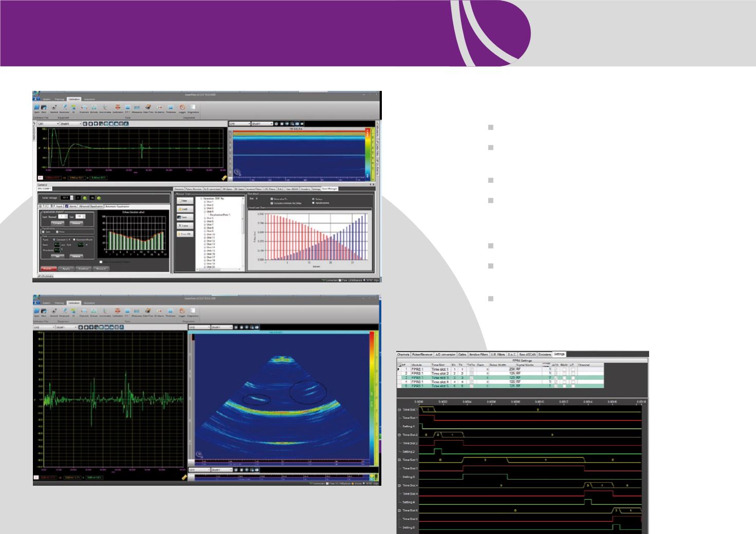
Task: Open Data Files in the sector-scan window ribbon
Action: coord(148,311)
